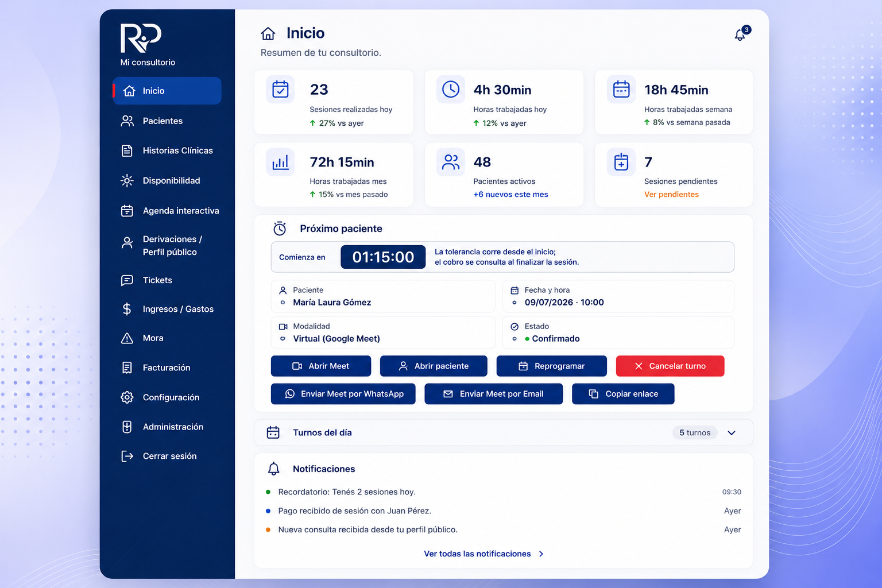This screenshot has height=588, width=882.
Task: Click the red Cancelar turno button
Action: 670,366
